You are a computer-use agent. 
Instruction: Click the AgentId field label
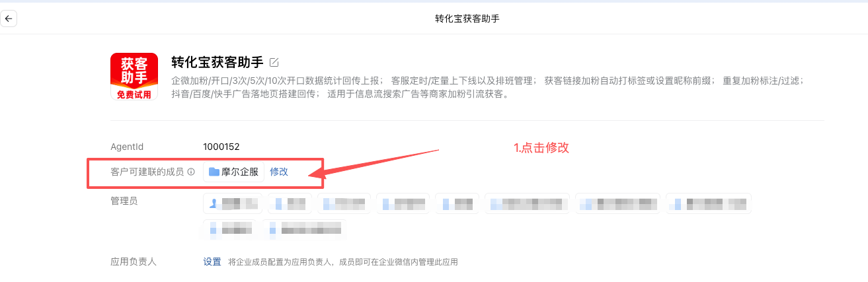tap(127, 147)
